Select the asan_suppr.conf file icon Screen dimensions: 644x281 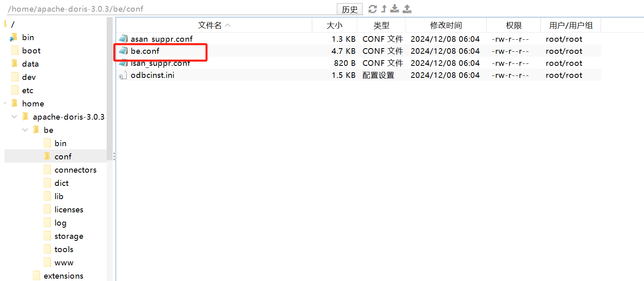click(x=124, y=39)
